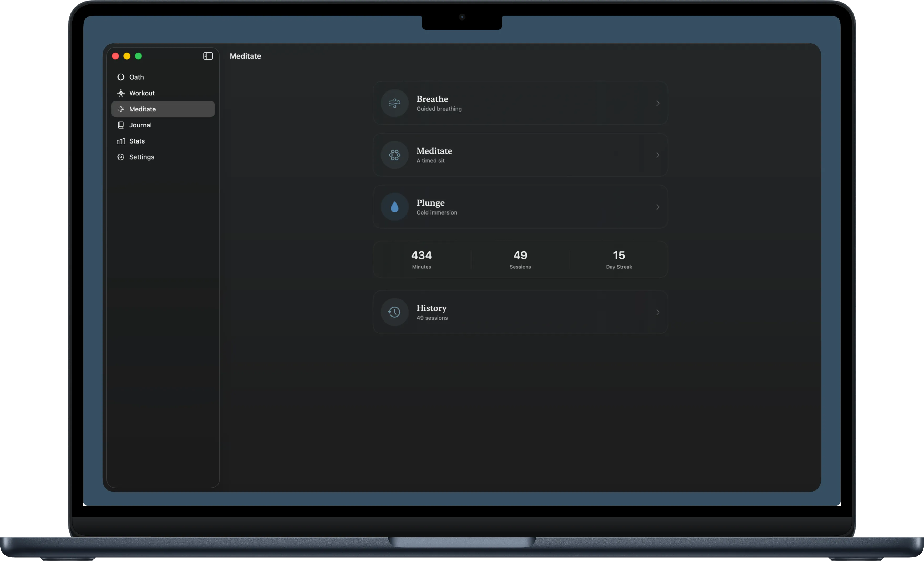Open the Oath section

click(x=163, y=77)
